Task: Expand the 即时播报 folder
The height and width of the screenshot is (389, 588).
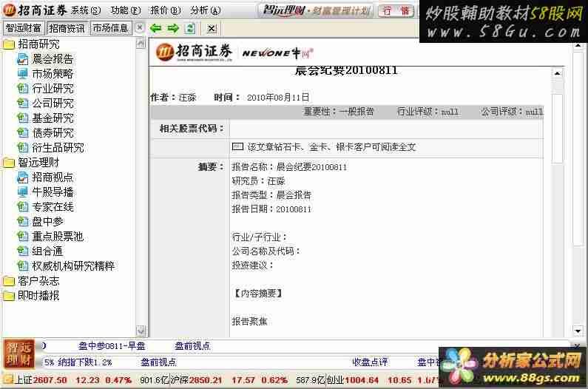Action: (x=9, y=296)
